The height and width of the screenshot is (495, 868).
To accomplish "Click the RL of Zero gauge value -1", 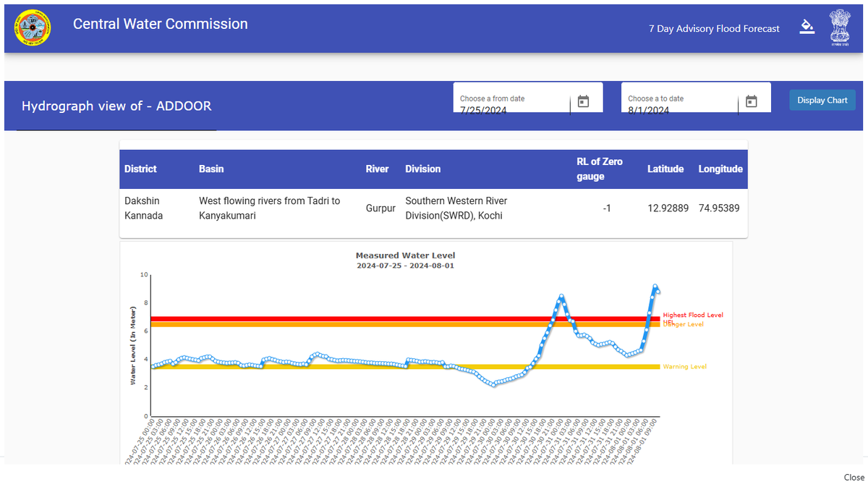I will (x=607, y=208).
